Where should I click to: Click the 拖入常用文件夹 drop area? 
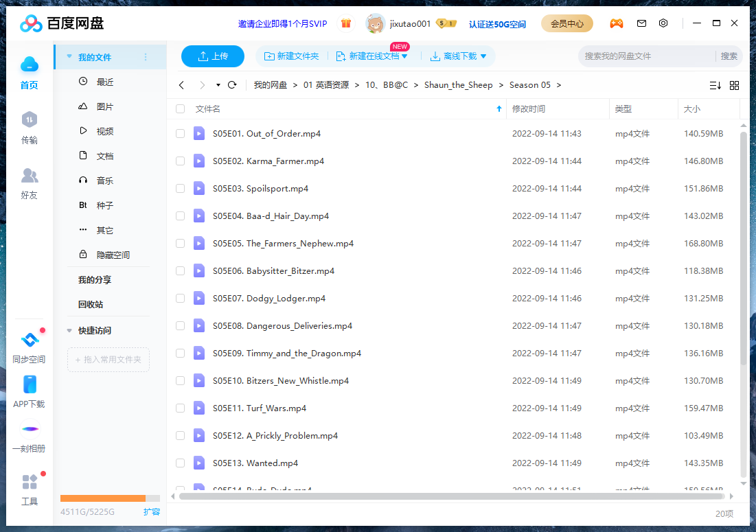coord(108,360)
